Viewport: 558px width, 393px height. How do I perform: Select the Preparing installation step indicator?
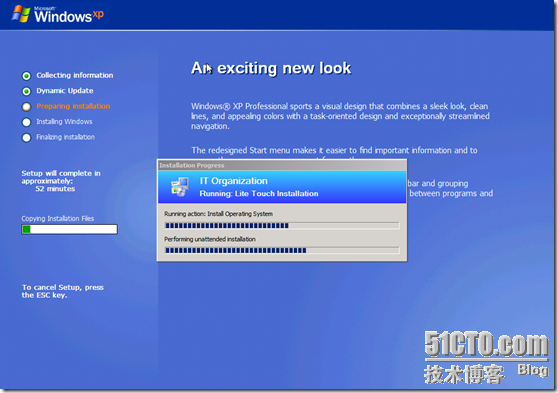[x=26, y=107]
